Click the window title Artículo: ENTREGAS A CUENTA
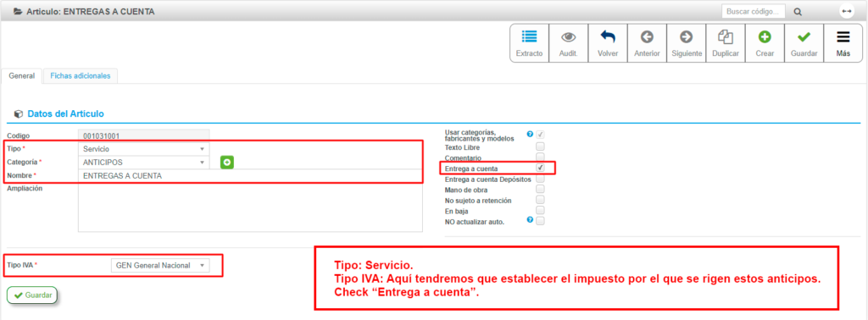868x320 pixels. pyautogui.click(x=90, y=11)
